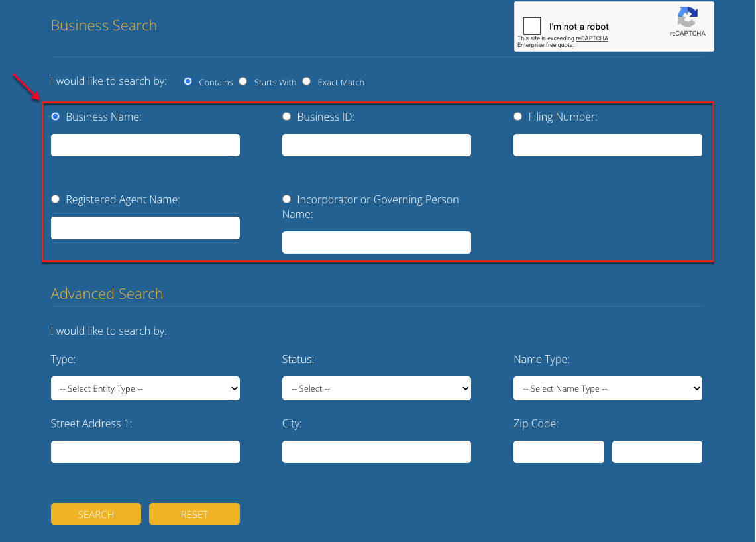This screenshot has width=756, height=542.
Task: Click the Business Name text field
Action: click(145, 145)
